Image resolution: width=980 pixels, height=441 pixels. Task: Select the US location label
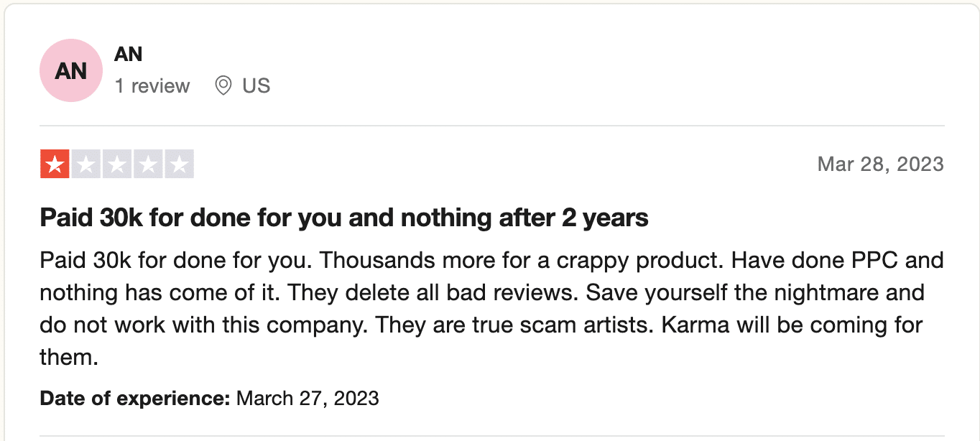[x=256, y=86]
